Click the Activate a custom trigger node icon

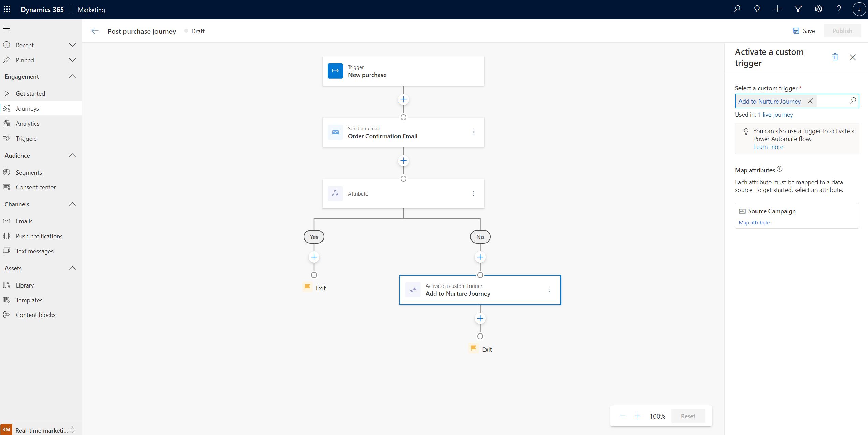point(413,290)
